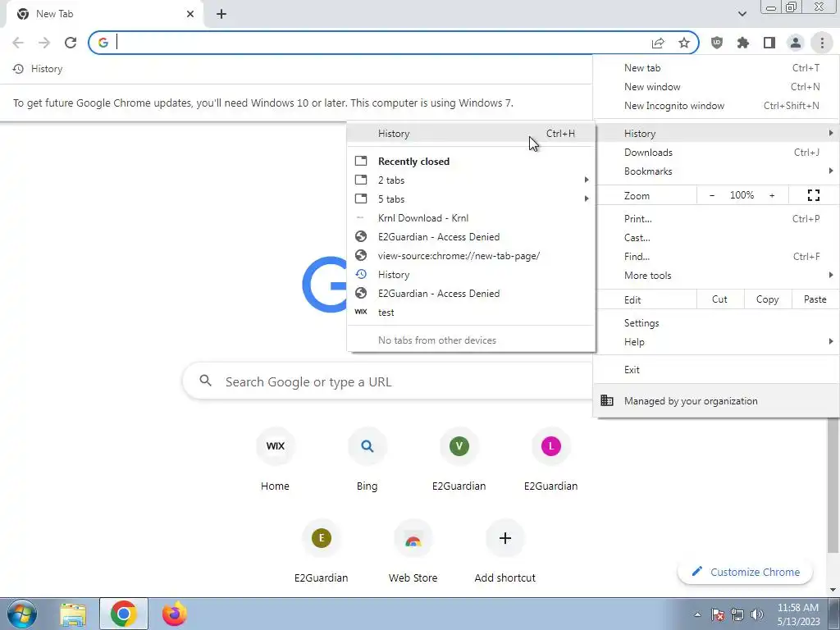Click the fullscreen icon in Zoom row
Image resolution: width=840 pixels, height=630 pixels.
click(813, 195)
